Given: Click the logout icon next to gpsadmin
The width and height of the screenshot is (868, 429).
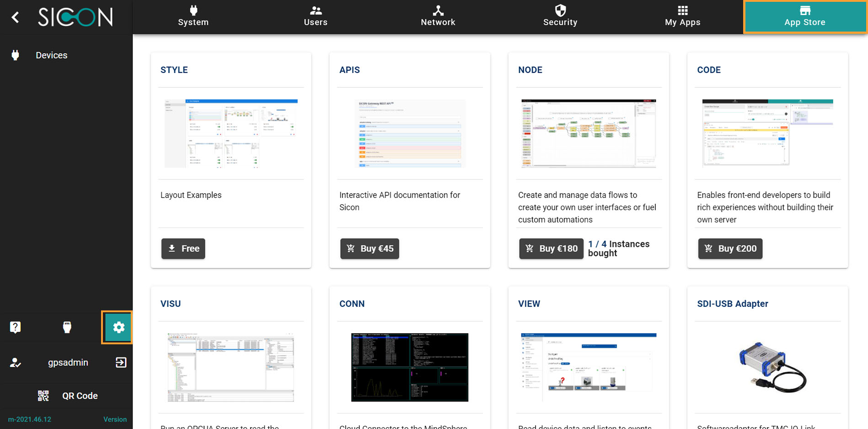Looking at the screenshot, I should [121, 363].
